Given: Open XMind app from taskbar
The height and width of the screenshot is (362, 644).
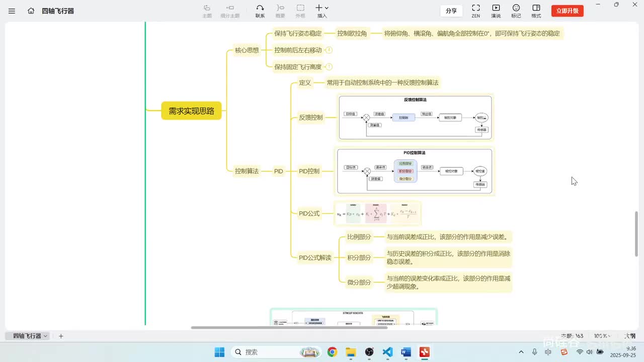Looking at the screenshot, I should click(425, 352).
